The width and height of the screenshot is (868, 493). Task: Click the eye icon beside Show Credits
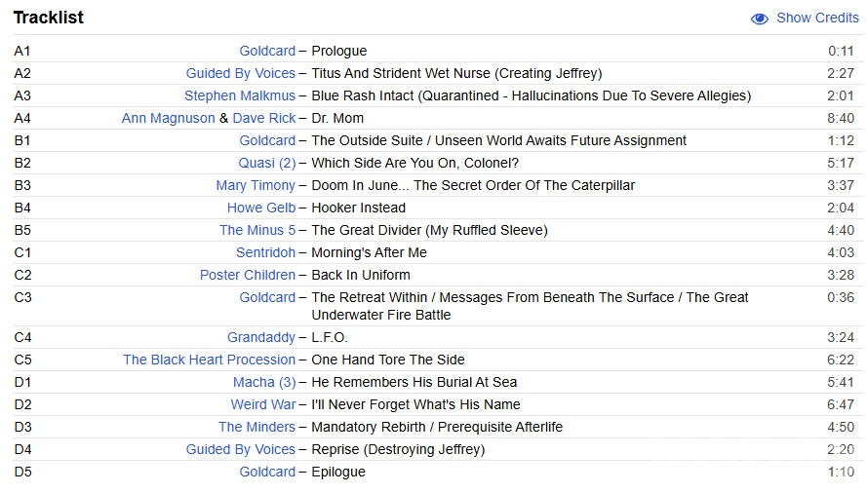(760, 19)
